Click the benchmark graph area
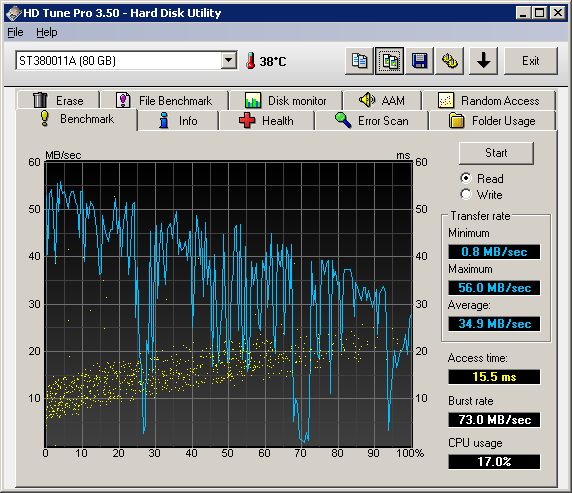 pos(229,304)
